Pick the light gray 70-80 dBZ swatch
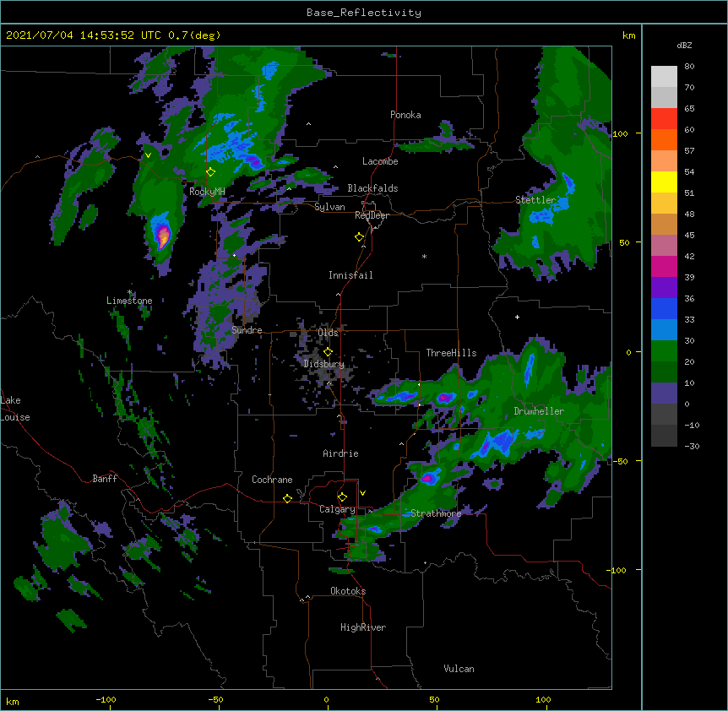Screen dimensions: 728x711 click(x=664, y=77)
